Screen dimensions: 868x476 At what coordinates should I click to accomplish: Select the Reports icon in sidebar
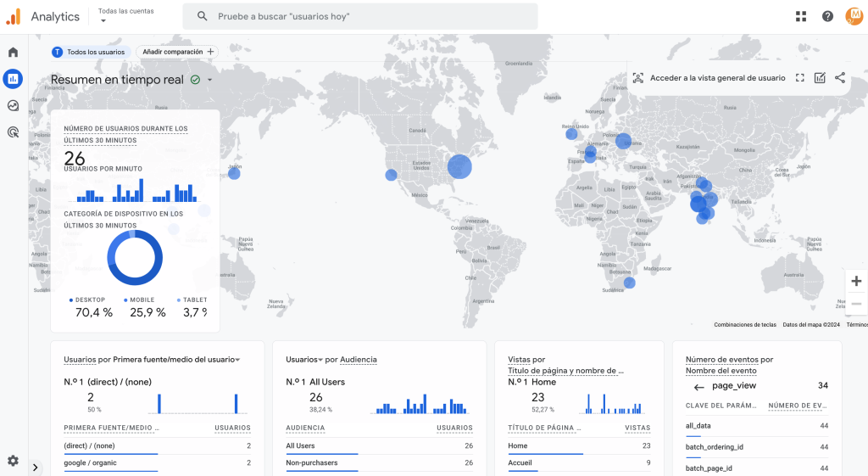(x=13, y=79)
